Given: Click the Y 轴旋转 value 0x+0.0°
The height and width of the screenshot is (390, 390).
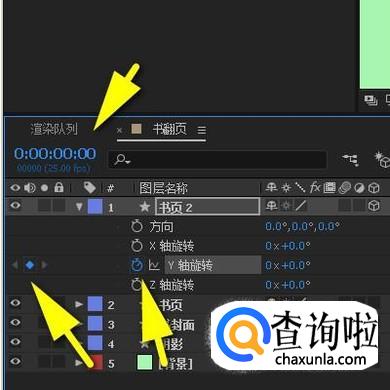Looking at the screenshot, I should click(x=288, y=265).
